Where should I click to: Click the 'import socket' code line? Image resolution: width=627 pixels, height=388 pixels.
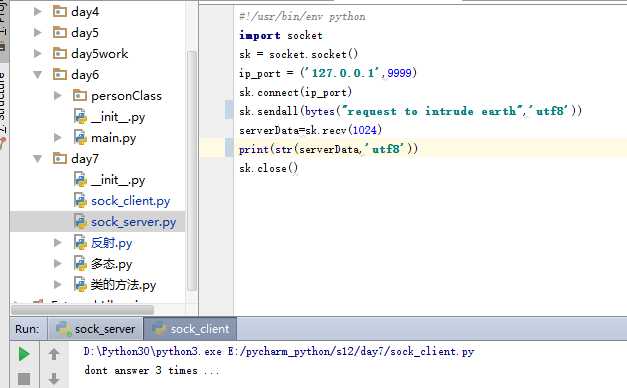click(281, 35)
